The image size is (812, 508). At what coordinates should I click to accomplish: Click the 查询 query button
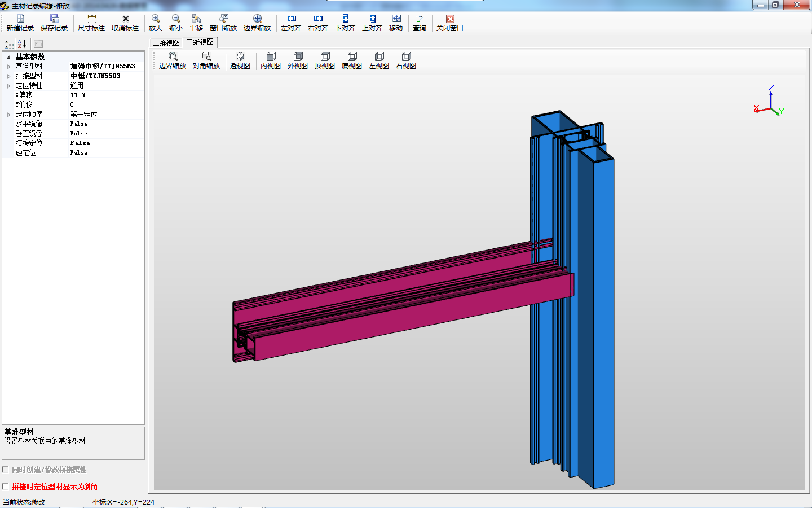click(x=420, y=23)
